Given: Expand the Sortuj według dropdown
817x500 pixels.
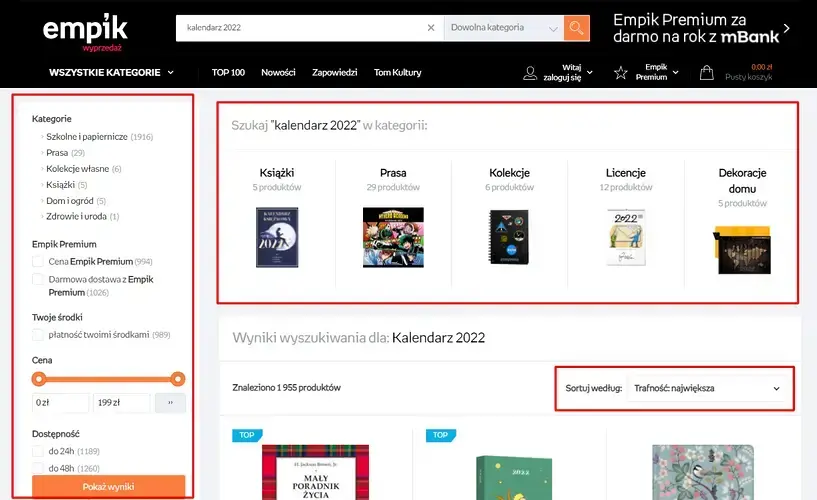Looking at the screenshot, I should point(705,388).
